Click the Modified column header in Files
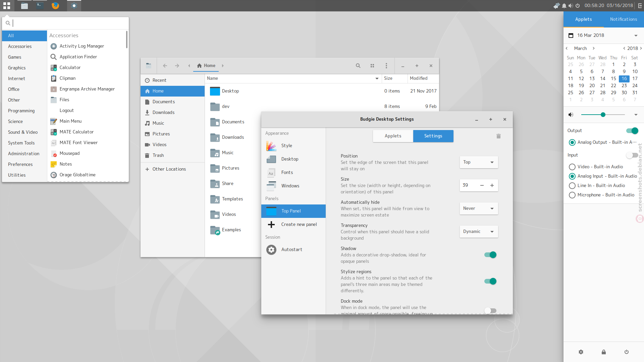Viewport: 644px width, 362px height. coord(423,78)
